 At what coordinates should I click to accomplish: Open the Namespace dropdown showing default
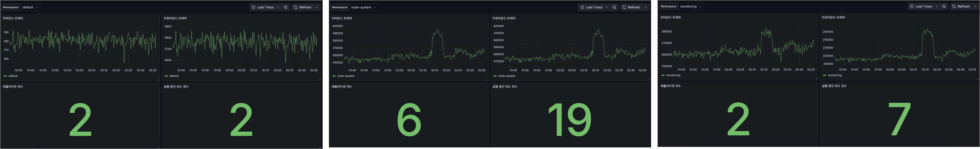31,7
